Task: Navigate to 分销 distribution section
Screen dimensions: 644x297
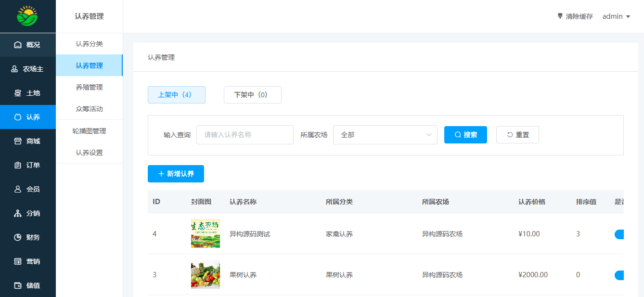Action: [28, 213]
